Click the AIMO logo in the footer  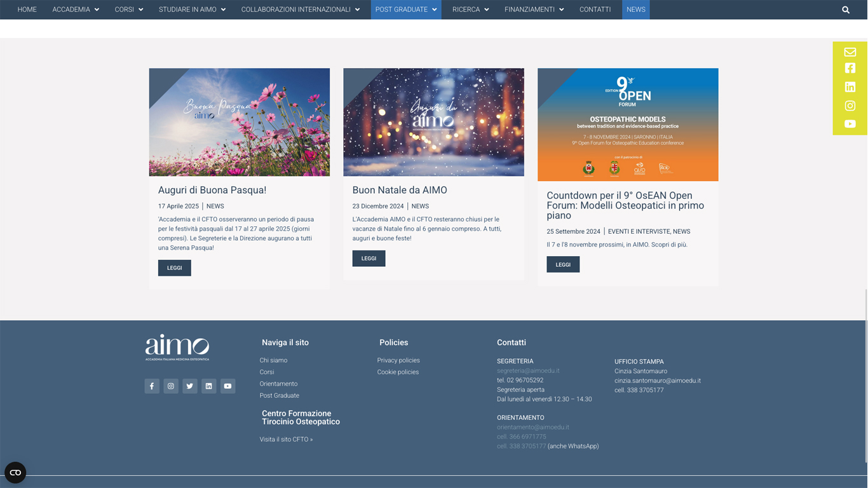pos(177,348)
